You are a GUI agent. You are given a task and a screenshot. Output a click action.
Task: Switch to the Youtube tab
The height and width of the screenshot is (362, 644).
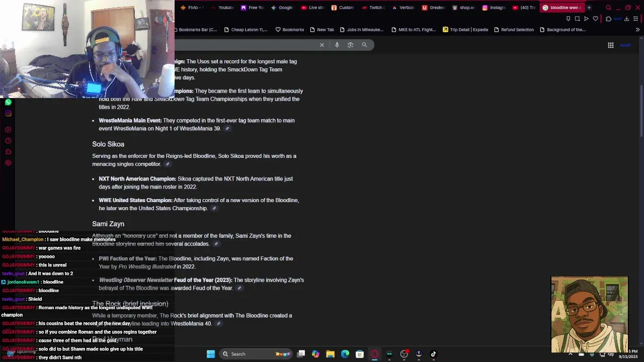point(221,8)
